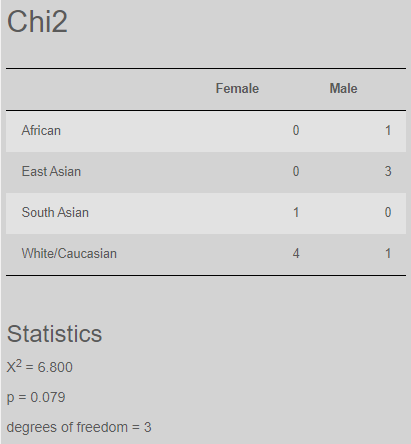Click the superscript 2 in X²
The height and width of the screenshot is (444, 411).
[19, 363]
